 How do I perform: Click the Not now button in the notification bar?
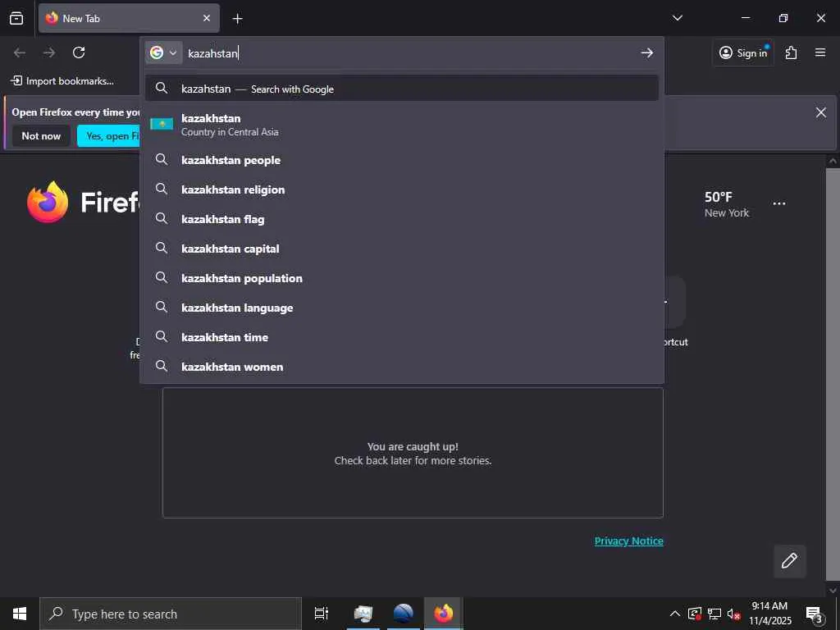point(41,135)
